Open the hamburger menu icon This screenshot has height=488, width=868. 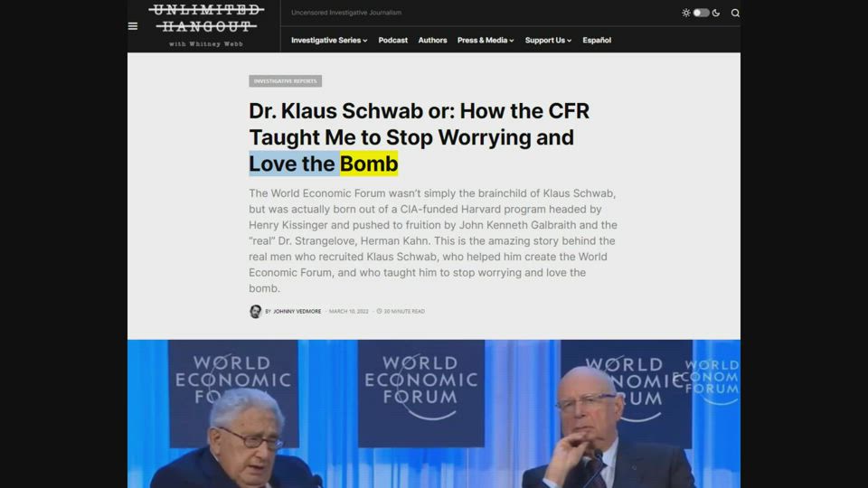click(133, 26)
